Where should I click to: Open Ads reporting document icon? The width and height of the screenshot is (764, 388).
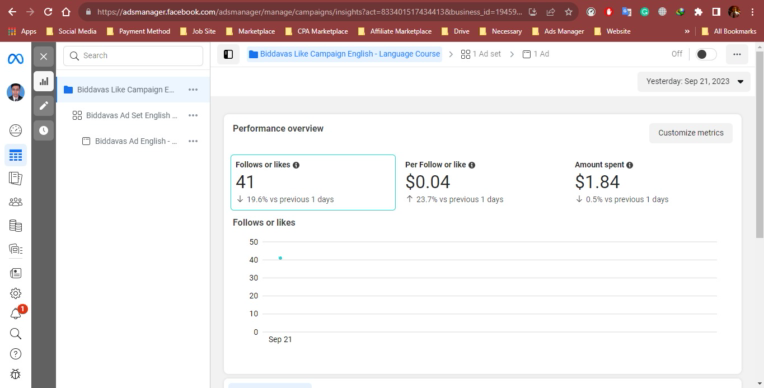click(16, 178)
